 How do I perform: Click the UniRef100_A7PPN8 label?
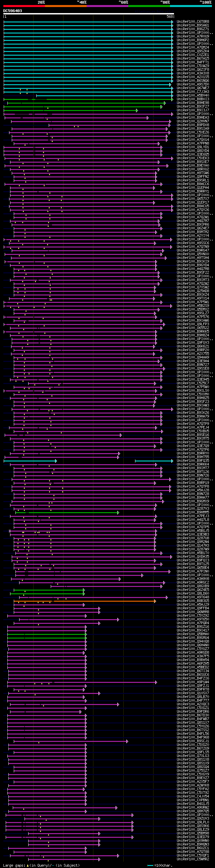tap(193, 144)
